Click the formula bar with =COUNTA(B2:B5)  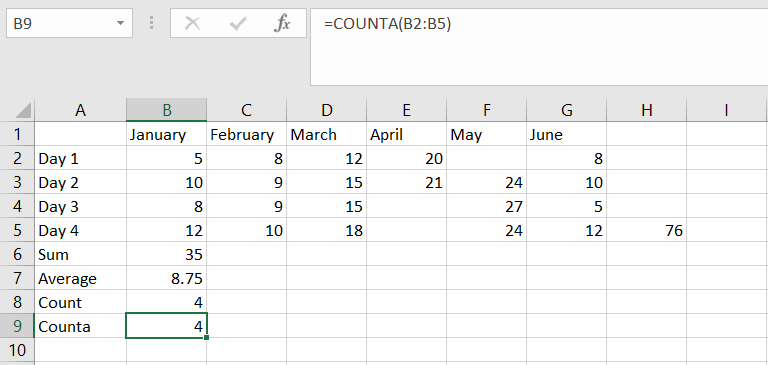point(539,47)
